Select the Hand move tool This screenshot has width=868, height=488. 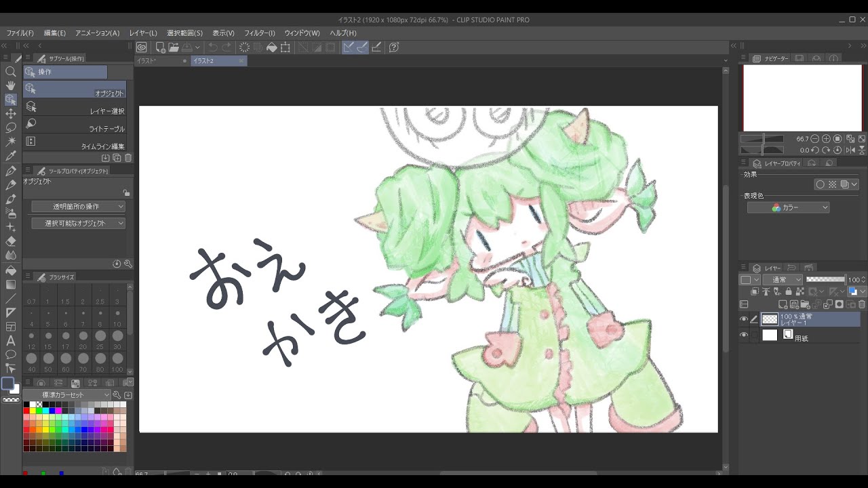coord(11,85)
